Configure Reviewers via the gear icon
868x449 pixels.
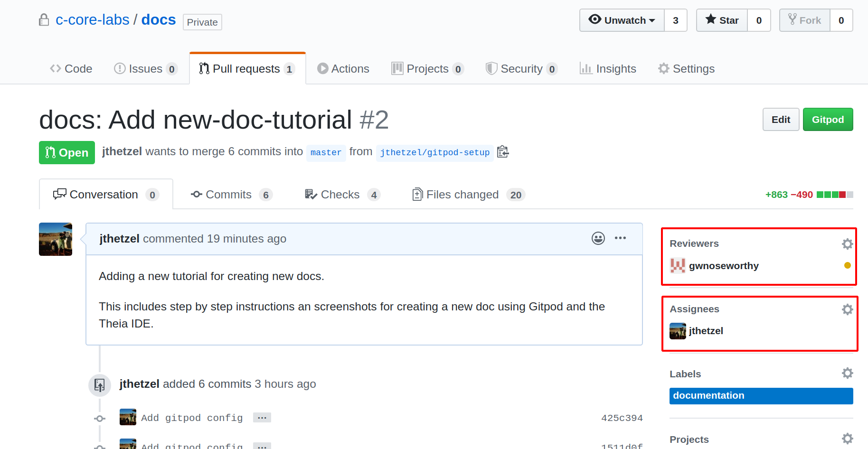[847, 243]
